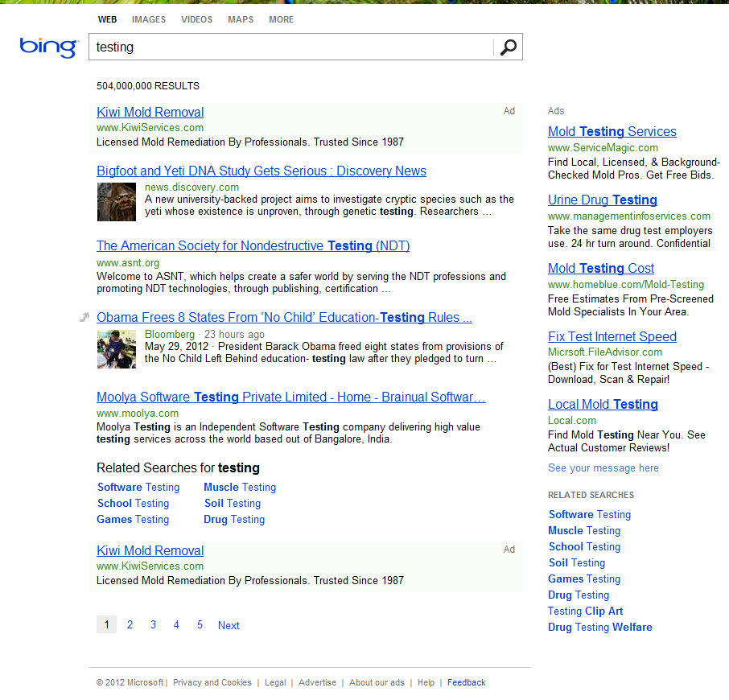Switch to the IMAGES tab
Image resolution: width=729 pixels, height=700 pixels.
click(149, 19)
